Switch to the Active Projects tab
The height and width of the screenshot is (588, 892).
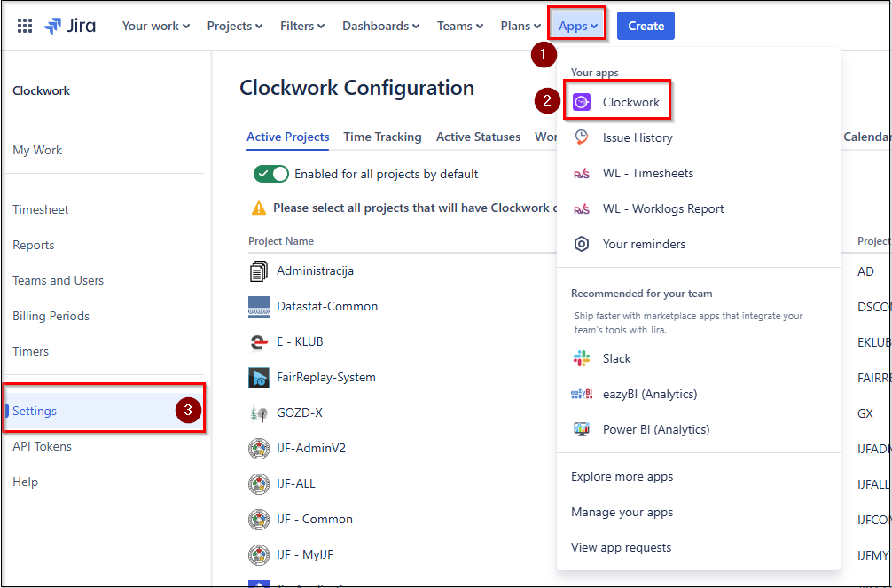pyautogui.click(x=288, y=137)
